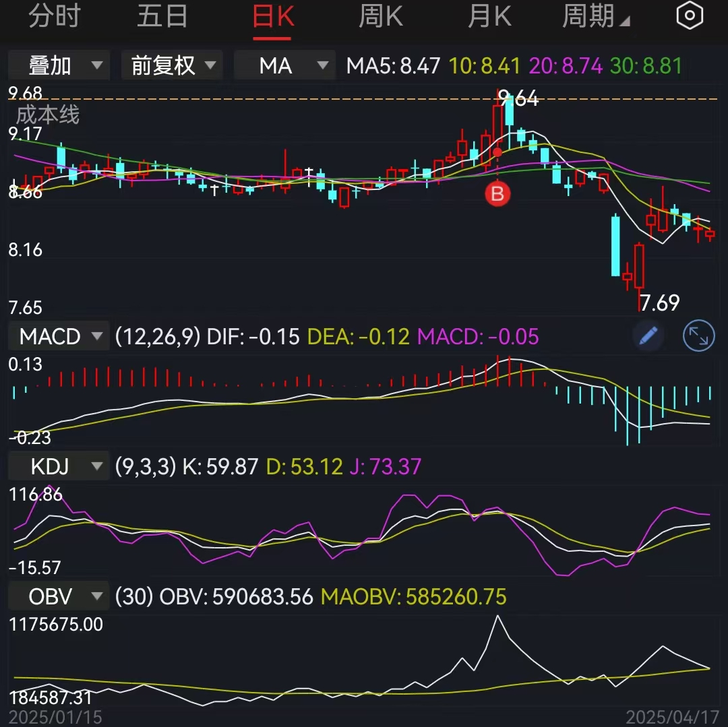Open the 周期 period dropdown
728x727 pixels.
click(592, 16)
